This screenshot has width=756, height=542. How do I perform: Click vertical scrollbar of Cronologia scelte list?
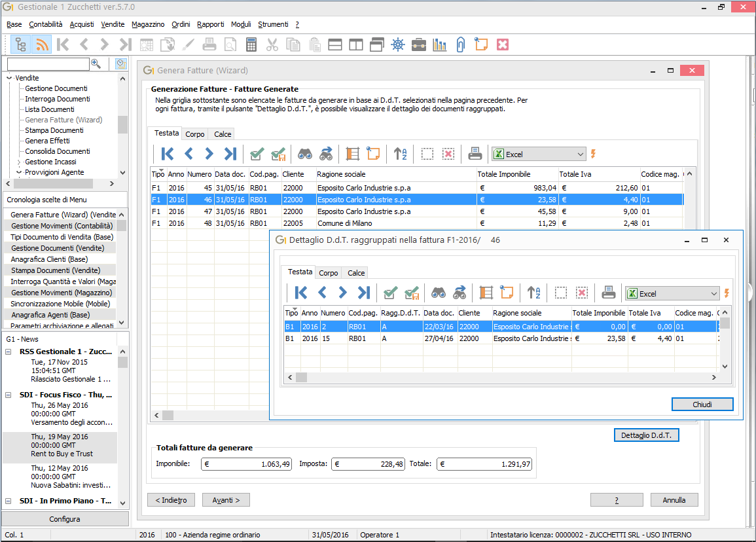click(122, 268)
